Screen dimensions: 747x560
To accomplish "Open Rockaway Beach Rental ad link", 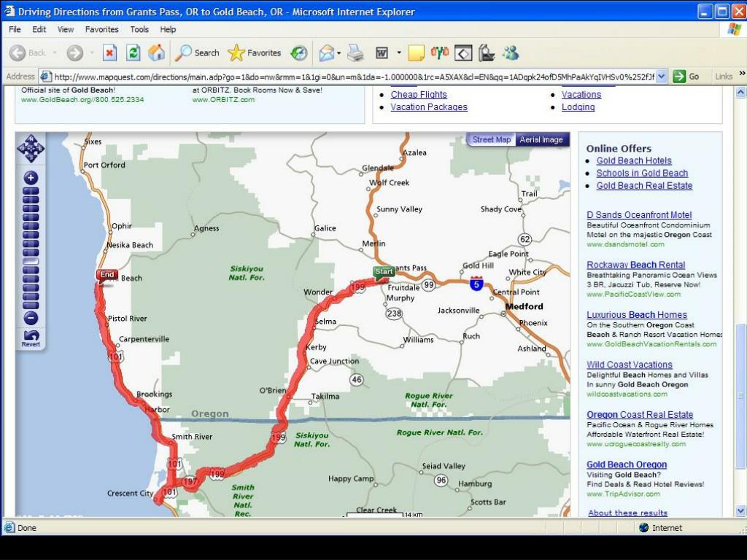I will click(x=635, y=265).
